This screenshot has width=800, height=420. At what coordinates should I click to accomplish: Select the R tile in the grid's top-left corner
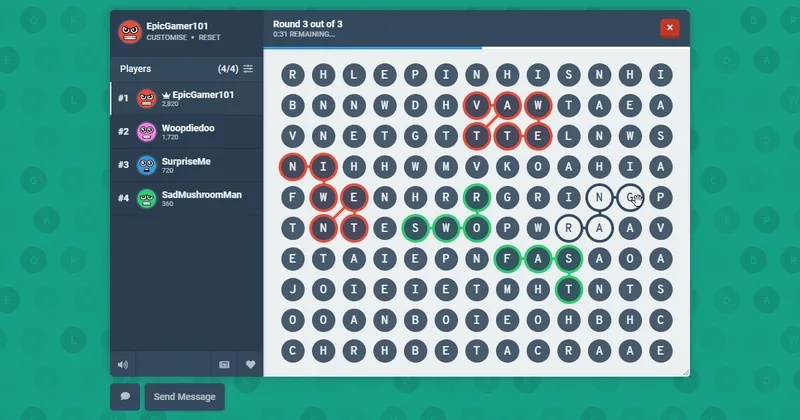coord(292,75)
